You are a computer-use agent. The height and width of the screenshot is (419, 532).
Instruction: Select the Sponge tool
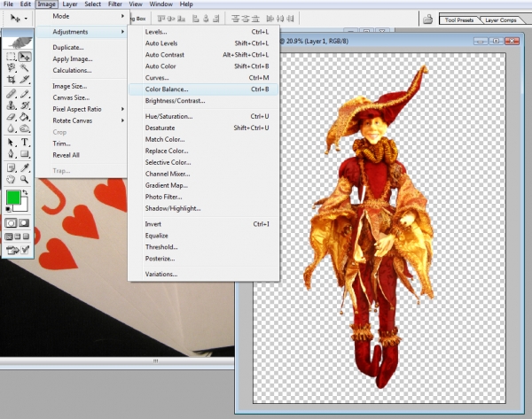[25, 128]
